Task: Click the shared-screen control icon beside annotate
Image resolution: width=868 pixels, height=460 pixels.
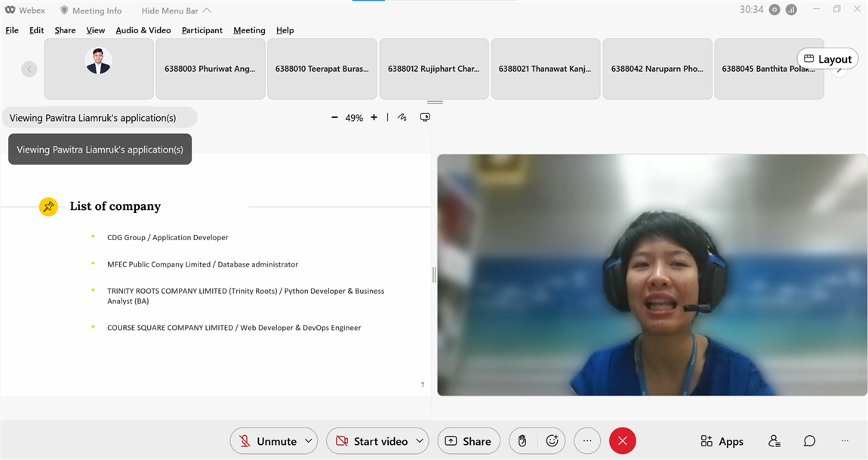Action: pos(425,118)
